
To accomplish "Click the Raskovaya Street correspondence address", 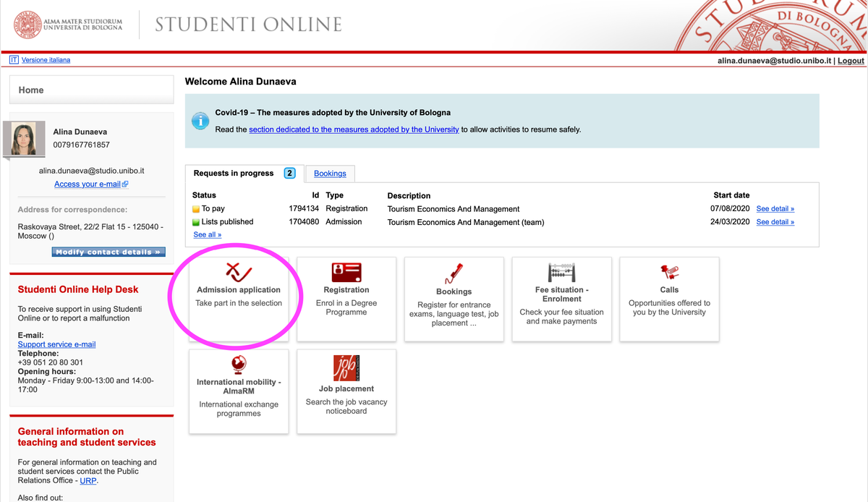I will coord(90,231).
